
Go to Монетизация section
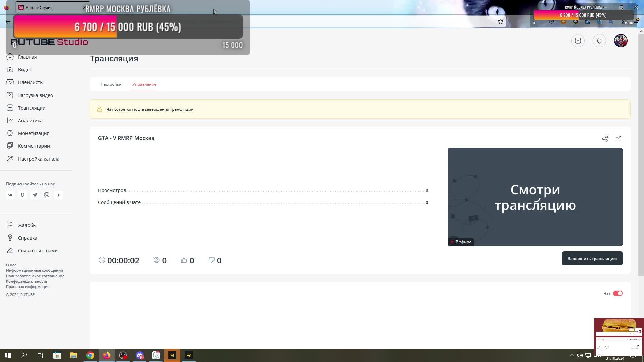pos(34,133)
